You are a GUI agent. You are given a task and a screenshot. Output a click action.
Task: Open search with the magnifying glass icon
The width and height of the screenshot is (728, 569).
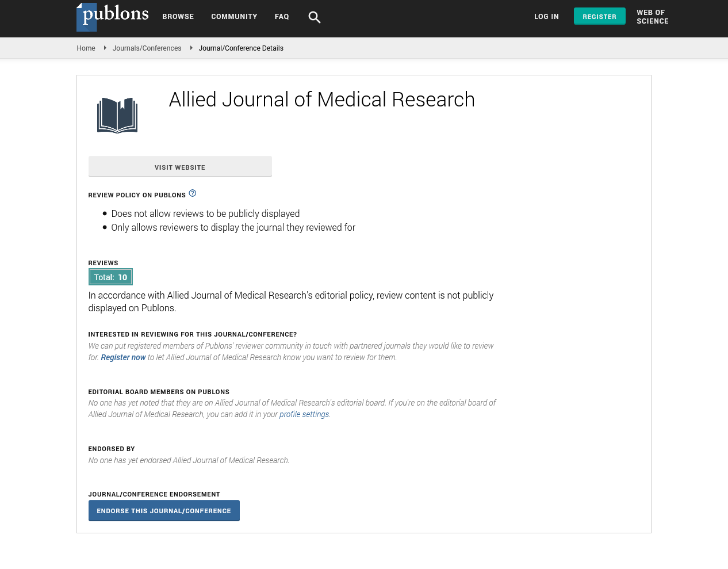pos(314,17)
